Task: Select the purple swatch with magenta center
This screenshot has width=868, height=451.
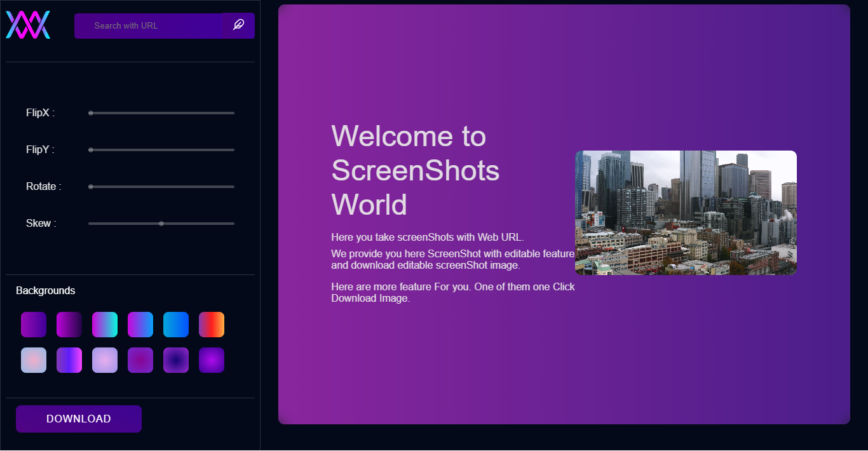Action: (x=140, y=360)
